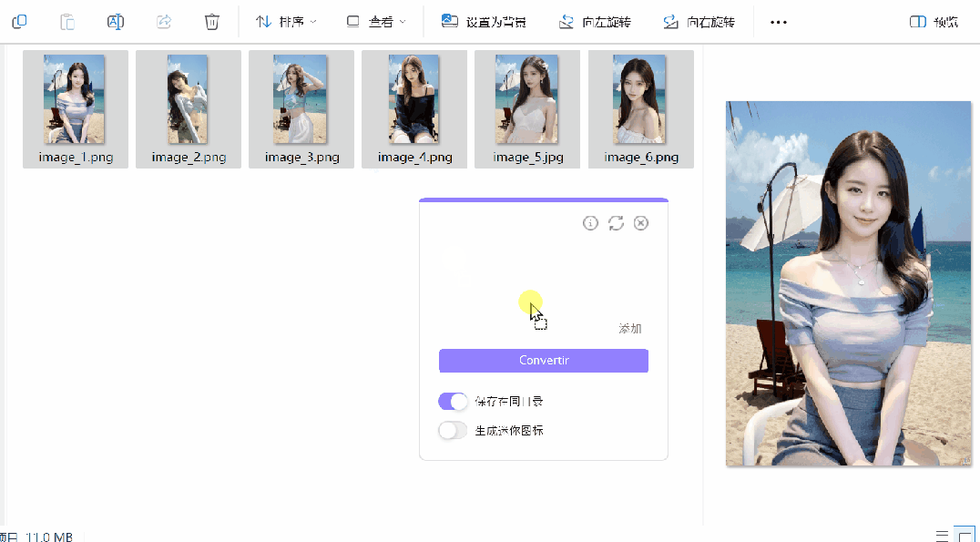This screenshot has width=980, height=542.
Task: Select the image_2.png thumbnail
Action: [x=189, y=109]
